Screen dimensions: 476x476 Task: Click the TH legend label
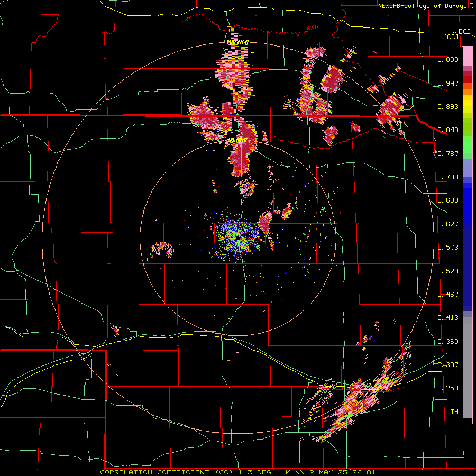(x=454, y=412)
